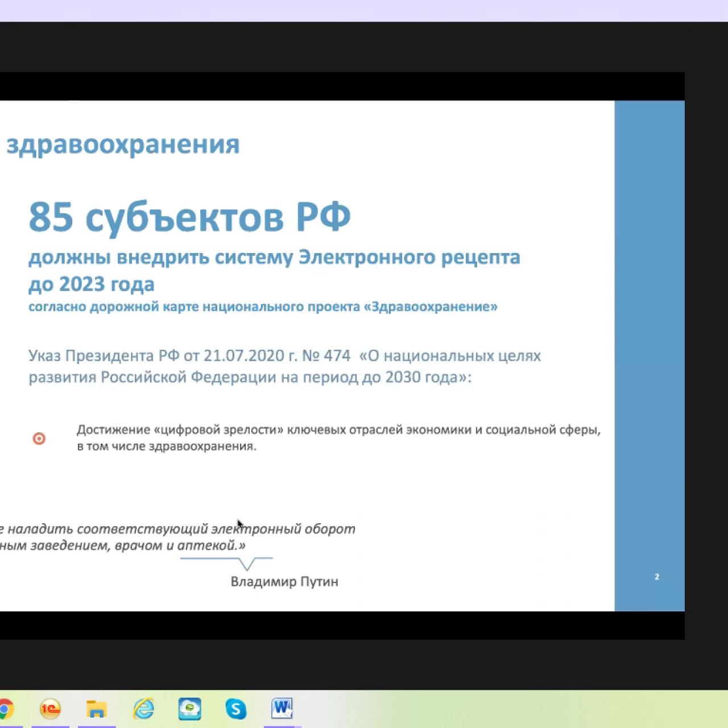Click the slide number 2
This screenshot has height=728, width=728.
tap(657, 577)
